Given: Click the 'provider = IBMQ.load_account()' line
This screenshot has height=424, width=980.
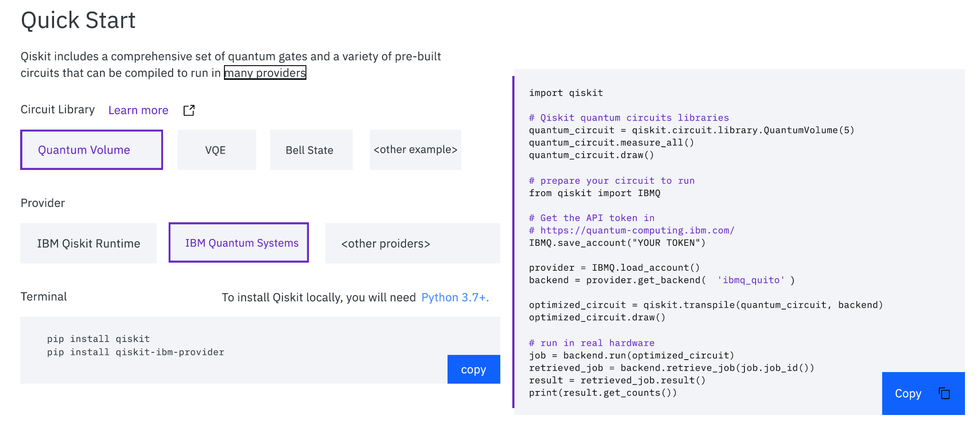Looking at the screenshot, I should [614, 268].
